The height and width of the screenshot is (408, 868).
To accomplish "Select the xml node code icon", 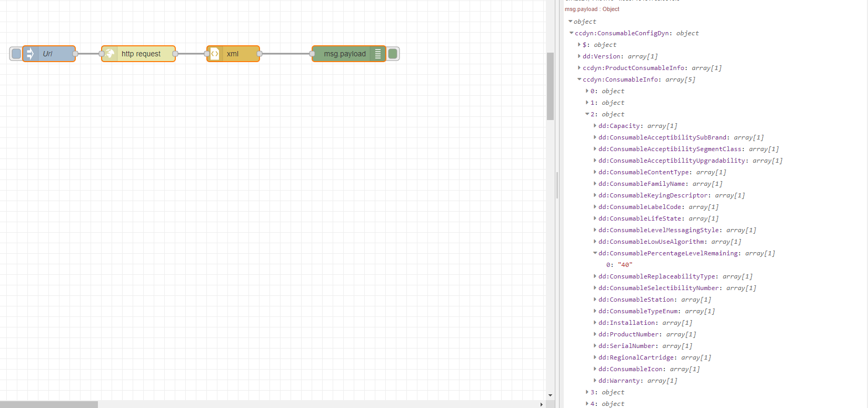I will pyautogui.click(x=215, y=54).
